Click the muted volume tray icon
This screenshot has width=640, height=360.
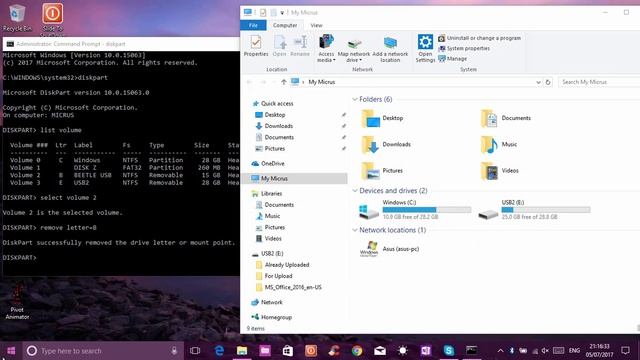pyautogui.click(x=545, y=351)
